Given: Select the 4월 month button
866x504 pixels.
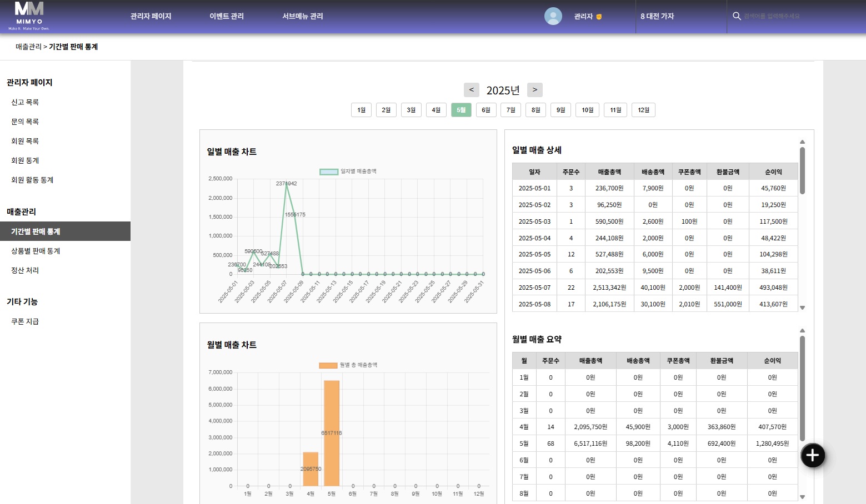Looking at the screenshot, I should pos(436,110).
